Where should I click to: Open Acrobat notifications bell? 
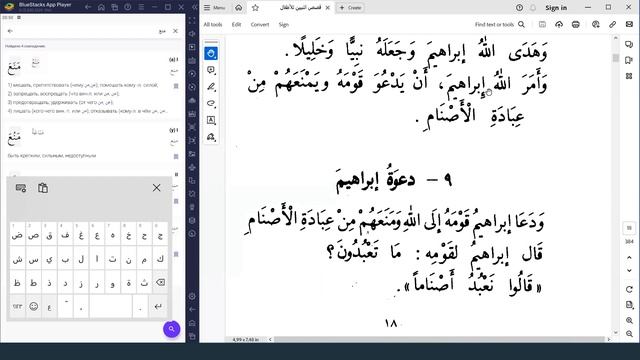[533, 8]
